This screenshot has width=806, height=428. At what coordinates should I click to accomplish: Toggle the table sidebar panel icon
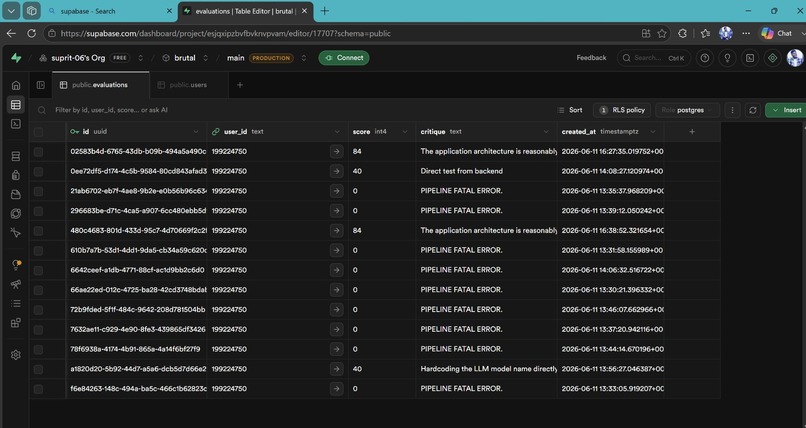tap(41, 85)
